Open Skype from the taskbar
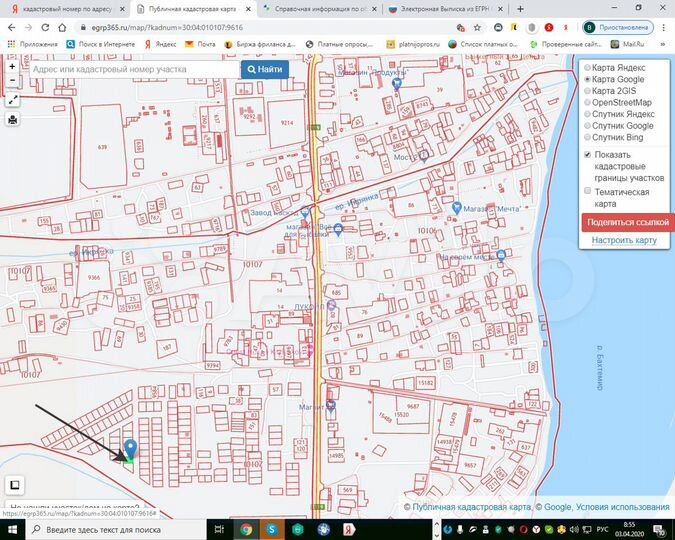Viewport: 675px width, 540px height. coord(272,529)
